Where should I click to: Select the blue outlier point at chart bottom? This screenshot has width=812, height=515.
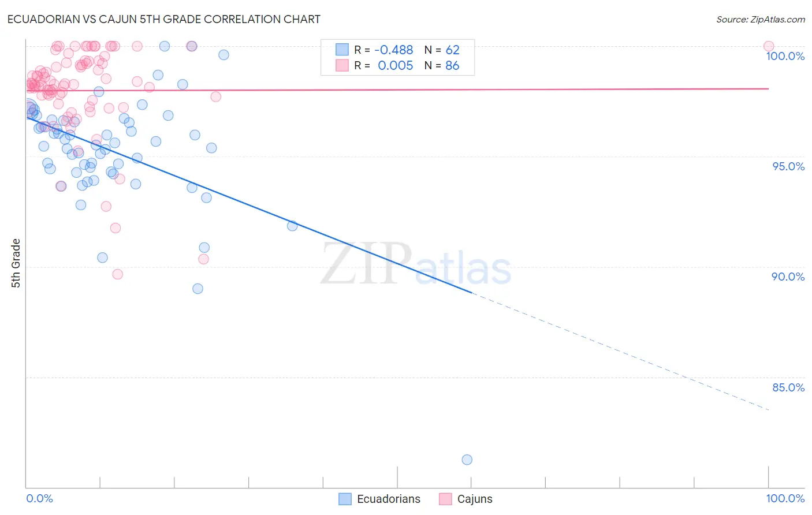pos(467,460)
